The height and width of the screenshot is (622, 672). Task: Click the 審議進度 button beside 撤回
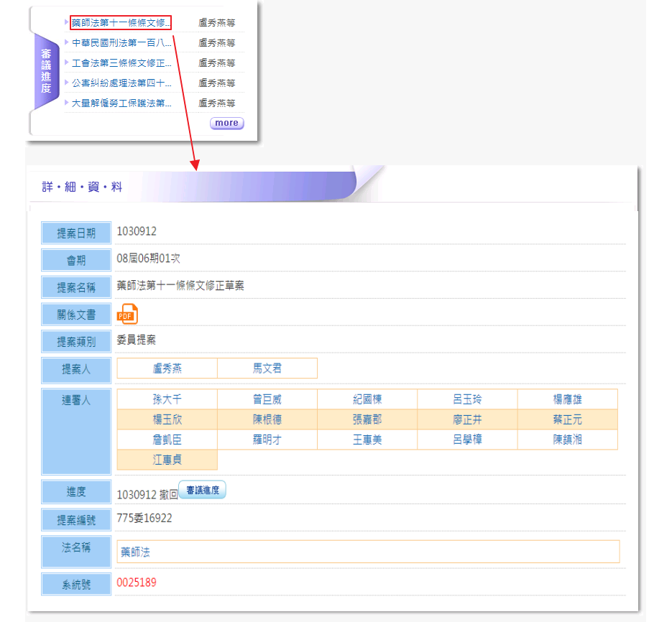(x=202, y=491)
